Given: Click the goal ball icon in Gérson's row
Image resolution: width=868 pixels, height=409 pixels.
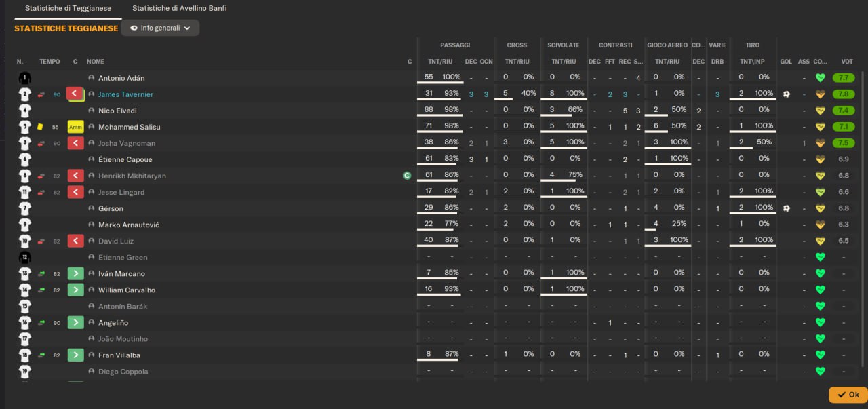Looking at the screenshot, I should click(786, 208).
